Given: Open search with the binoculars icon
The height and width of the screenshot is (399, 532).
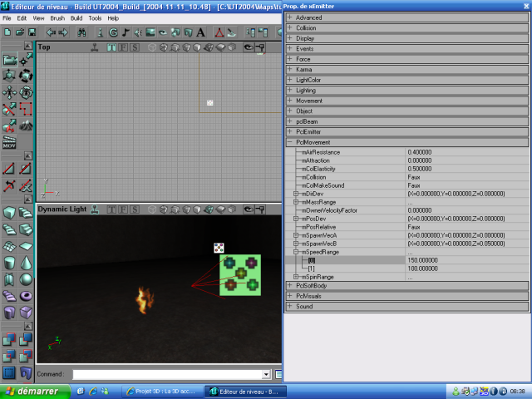Looking at the screenshot, I should 81,32.
